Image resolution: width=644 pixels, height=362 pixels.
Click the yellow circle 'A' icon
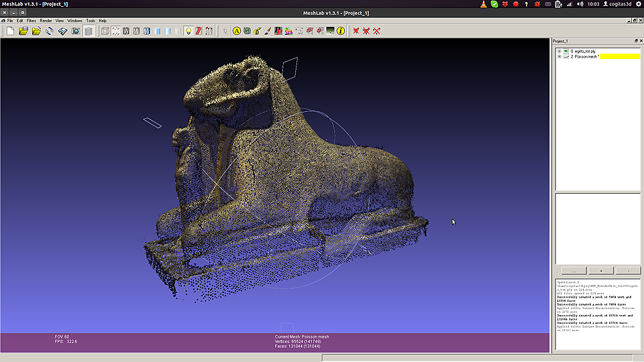click(x=237, y=31)
